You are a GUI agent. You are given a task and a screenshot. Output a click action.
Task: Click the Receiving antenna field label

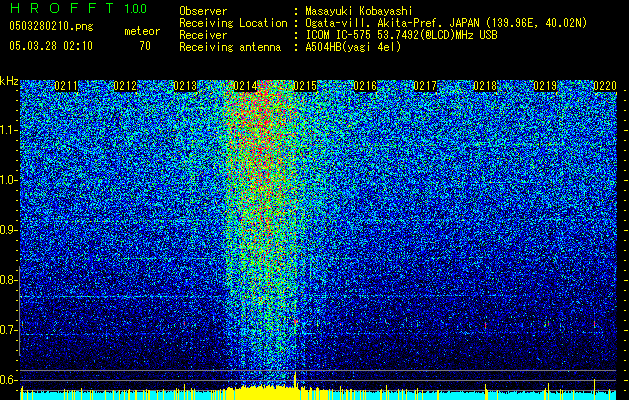tap(230, 47)
